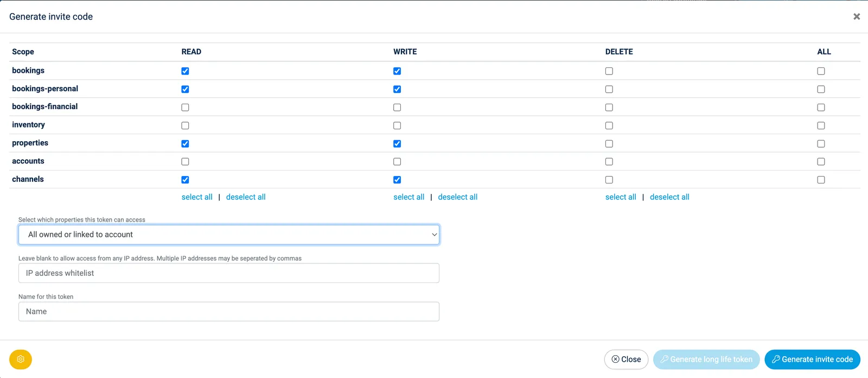Click the Close button
Image resolution: width=868 pixels, height=378 pixels.
(626, 360)
